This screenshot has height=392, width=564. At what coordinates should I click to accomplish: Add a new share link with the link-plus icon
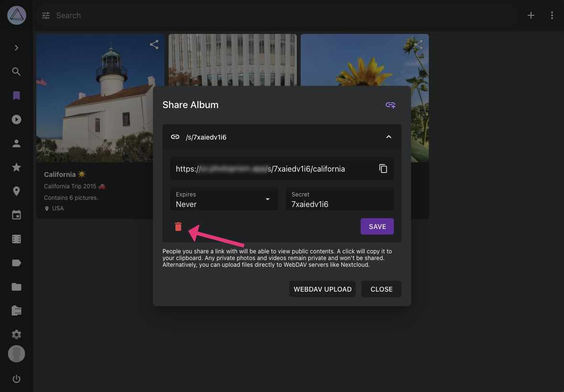[x=390, y=105]
